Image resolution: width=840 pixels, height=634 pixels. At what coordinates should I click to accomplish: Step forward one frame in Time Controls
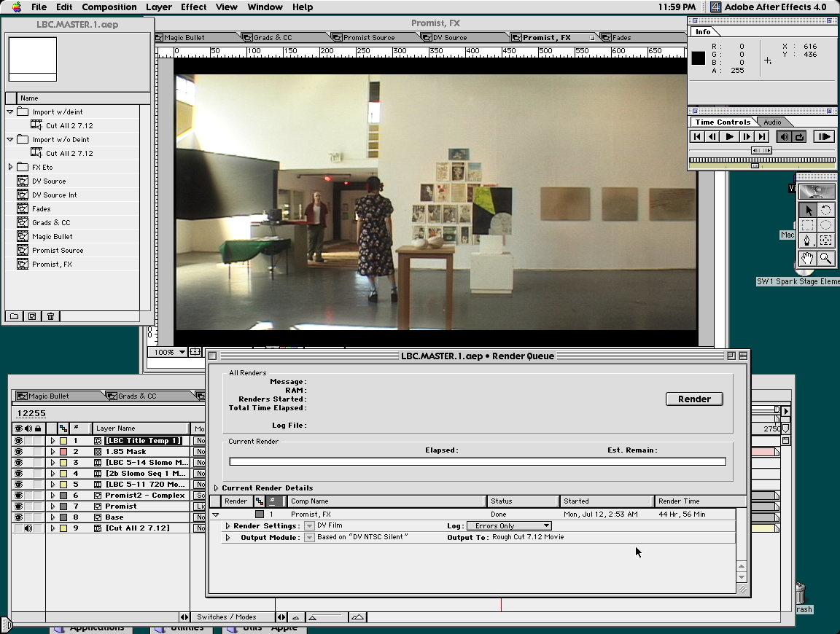point(746,136)
